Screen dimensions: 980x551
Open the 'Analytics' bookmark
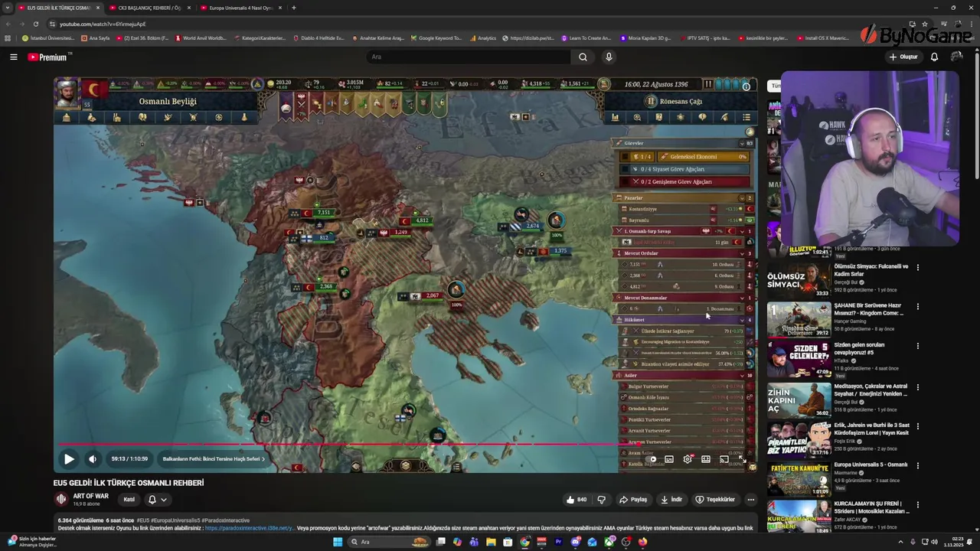[x=482, y=37]
